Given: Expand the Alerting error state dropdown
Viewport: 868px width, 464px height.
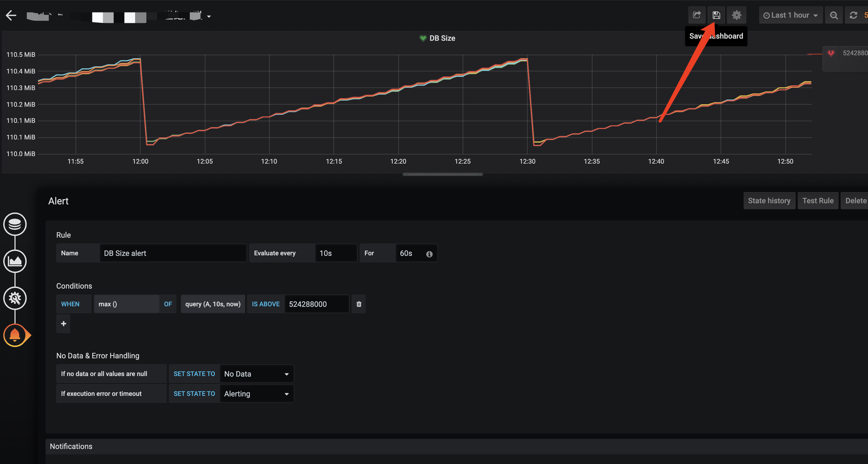Looking at the screenshot, I should pos(257,394).
